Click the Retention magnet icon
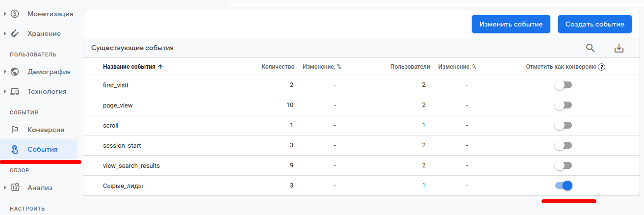This screenshot has height=215, width=644. [15, 33]
